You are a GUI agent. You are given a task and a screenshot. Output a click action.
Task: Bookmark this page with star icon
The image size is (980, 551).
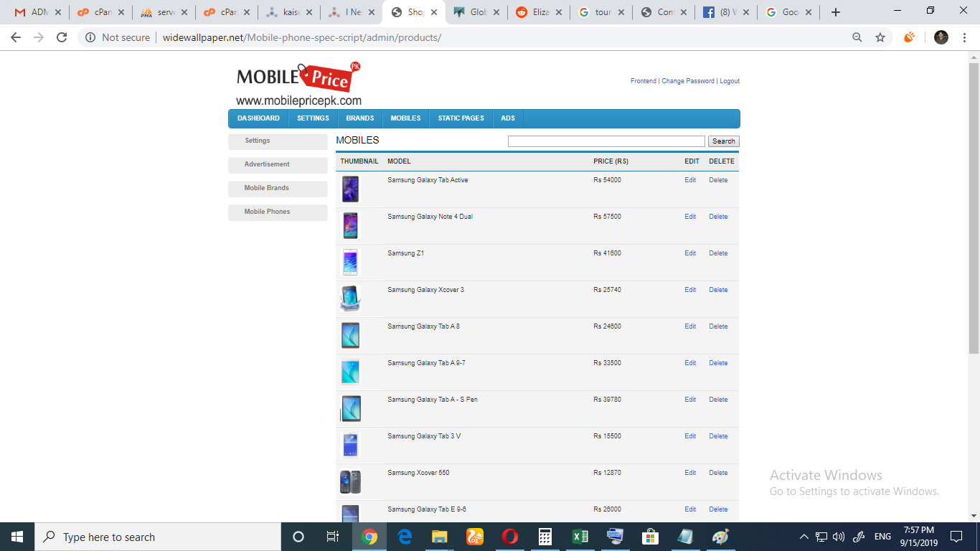click(880, 37)
